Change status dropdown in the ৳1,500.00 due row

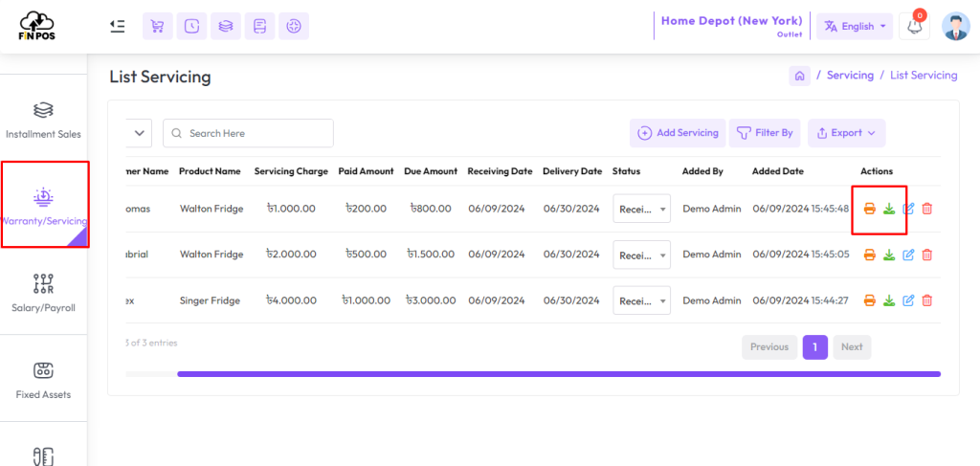point(642,255)
